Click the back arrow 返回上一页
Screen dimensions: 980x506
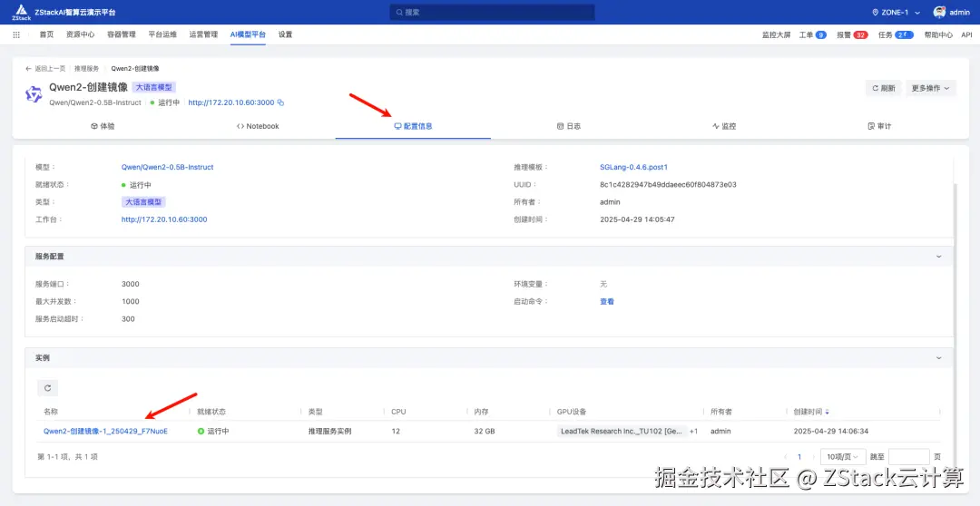(x=45, y=69)
